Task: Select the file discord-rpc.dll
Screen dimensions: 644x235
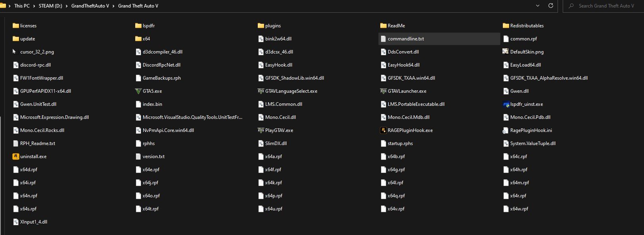Action: click(x=35, y=65)
